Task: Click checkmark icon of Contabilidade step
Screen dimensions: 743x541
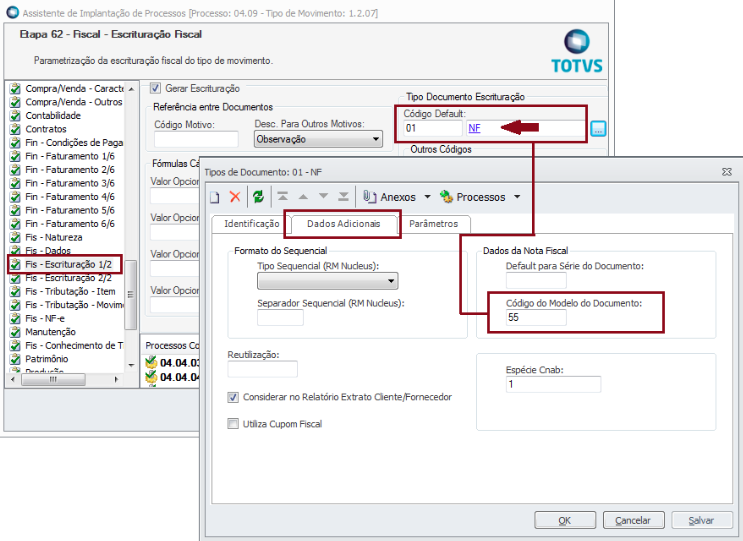Action: coord(16,116)
